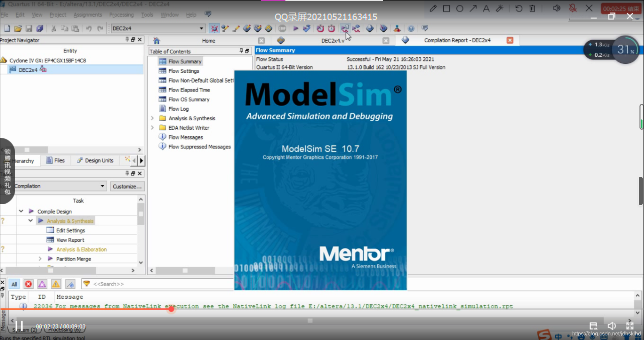This screenshot has height=340, width=644.
Task: Expand the EDA Netlist Writer folder
Action: tap(152, 127)
